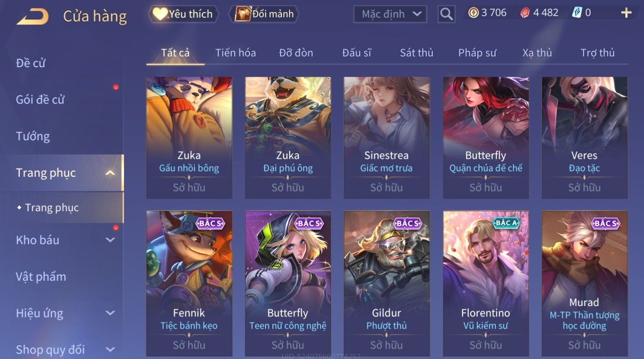Switch to the Sát thủ tab
The height and width of the screenshot is (359, 644).
click(417, 53)
